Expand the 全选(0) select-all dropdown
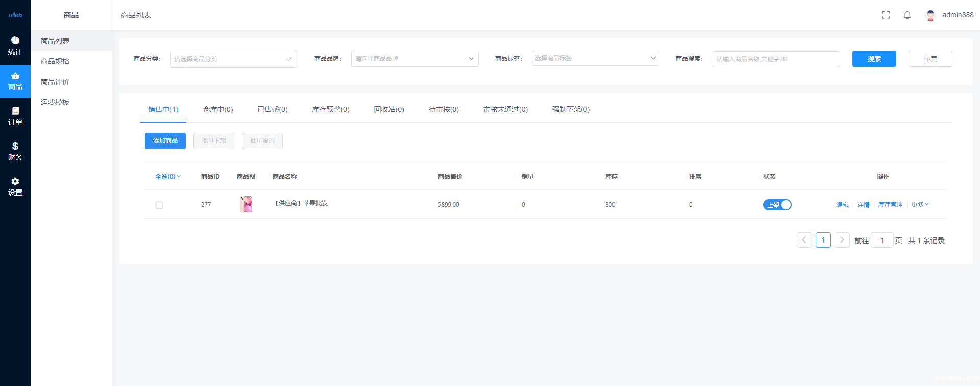The height and width of the screenshot is (386, 980). click(168, 177)
